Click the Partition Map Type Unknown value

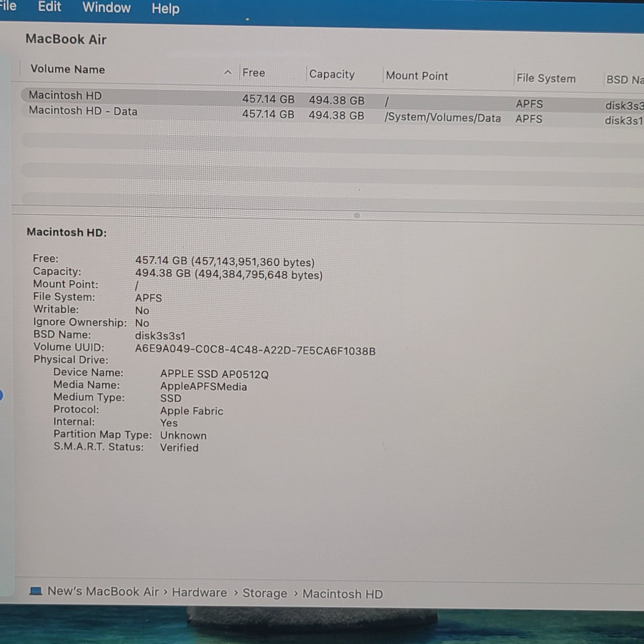point(183,436)
